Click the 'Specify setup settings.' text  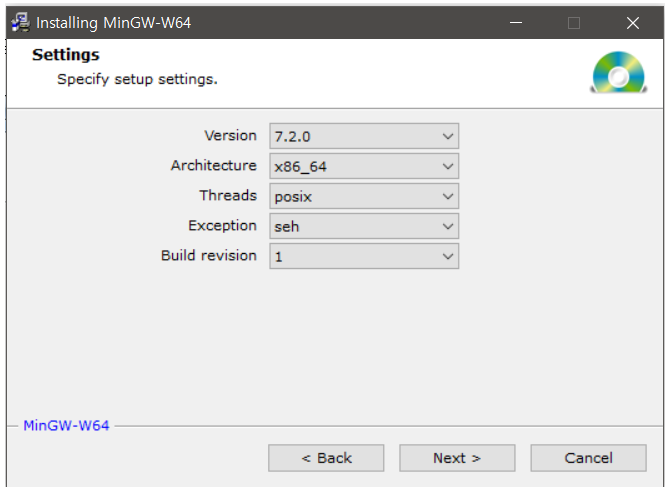pos(137,80)
